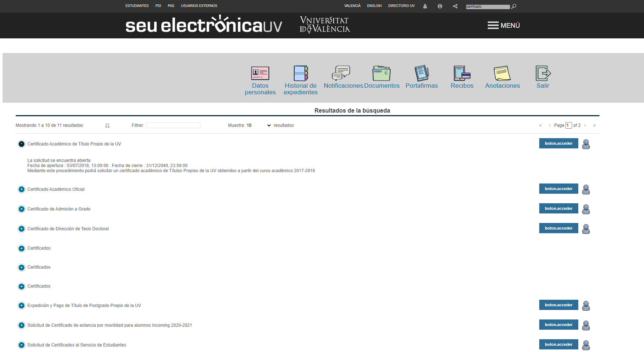Collapse Certificado Académico de Título Propio row

22,144
